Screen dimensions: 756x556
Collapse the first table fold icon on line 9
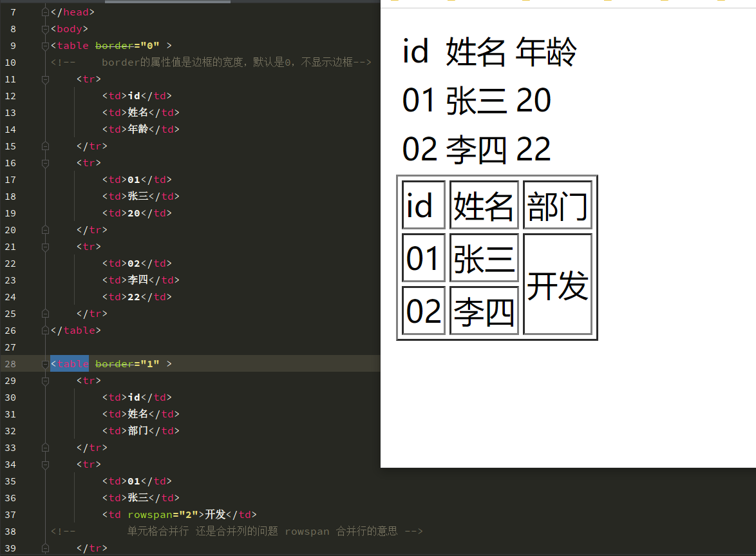tap(44, 45)
